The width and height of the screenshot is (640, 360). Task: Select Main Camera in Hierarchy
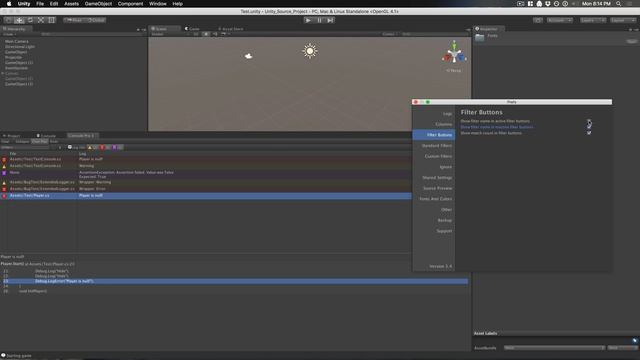tap(17, 41)
